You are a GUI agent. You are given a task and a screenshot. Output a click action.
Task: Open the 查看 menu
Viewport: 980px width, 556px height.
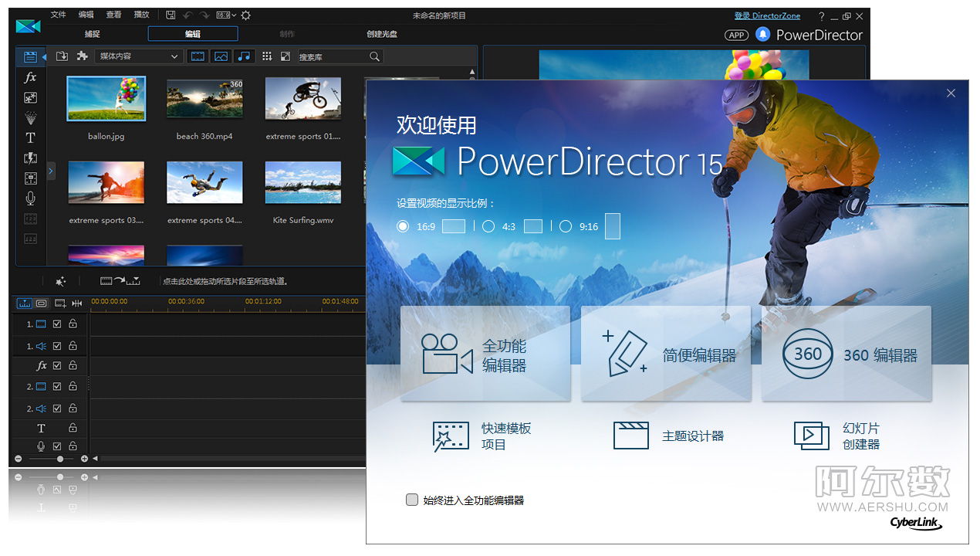114,15
